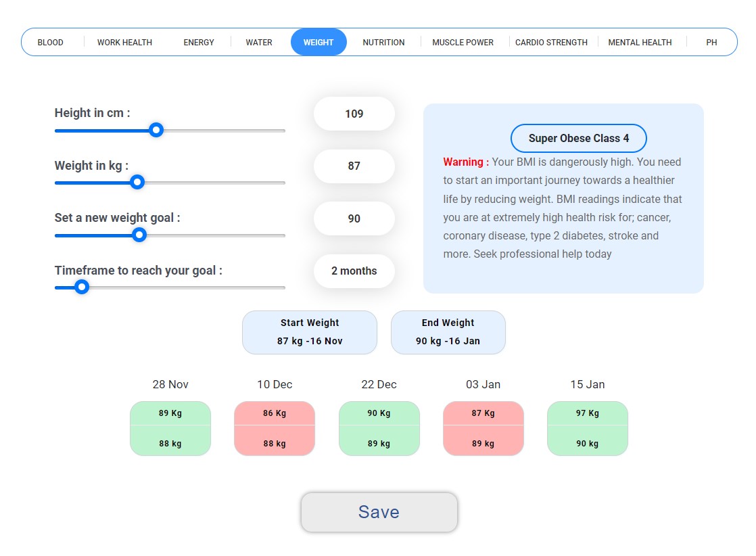
Task: Select the Energy tab
Action: pos(199,42)
